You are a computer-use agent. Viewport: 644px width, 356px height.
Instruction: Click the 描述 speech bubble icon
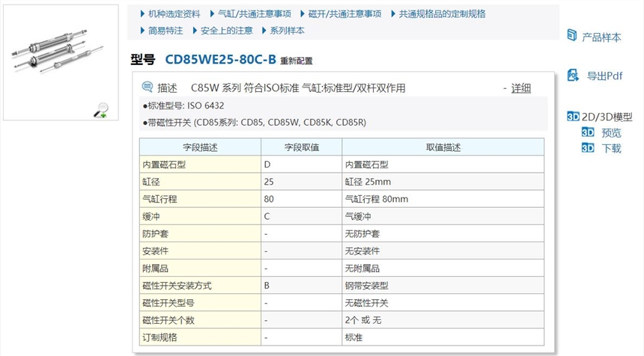click(x=147, y=87)
